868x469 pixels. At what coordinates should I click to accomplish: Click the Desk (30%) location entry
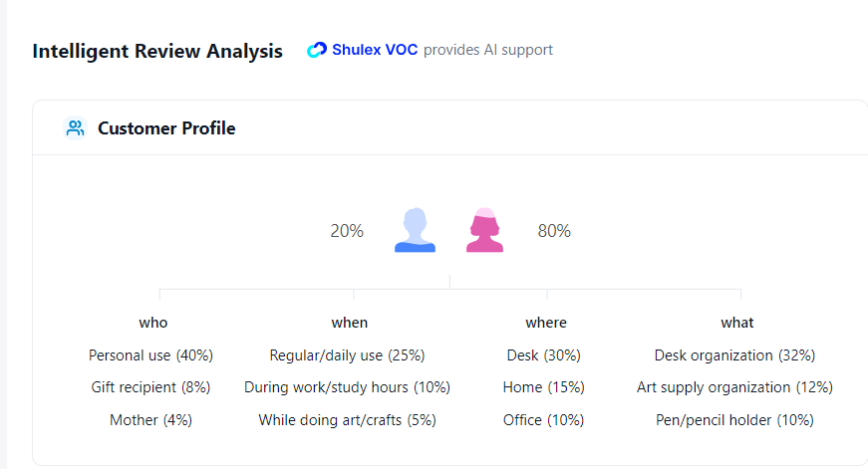(x=543, y=355)
